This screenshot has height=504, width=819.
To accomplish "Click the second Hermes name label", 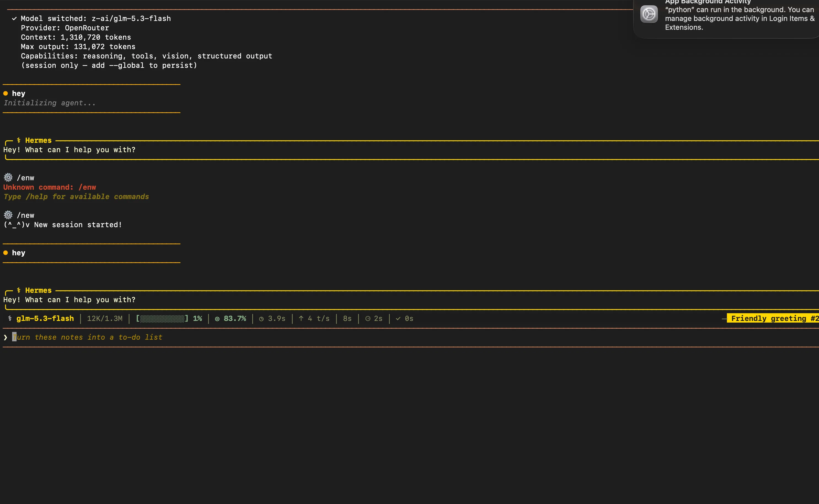I will click(38, 290).
